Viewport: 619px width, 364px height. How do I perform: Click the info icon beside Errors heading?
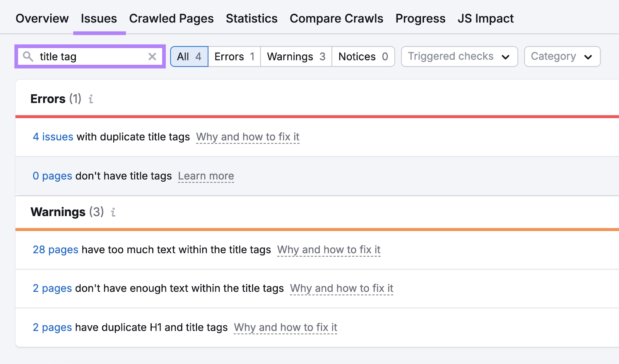[91, 99]
